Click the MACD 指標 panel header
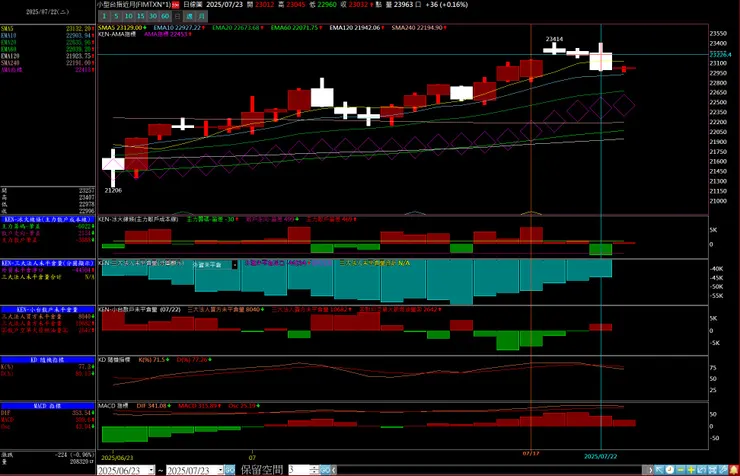The image size is (740, 476). pos(47,406)
